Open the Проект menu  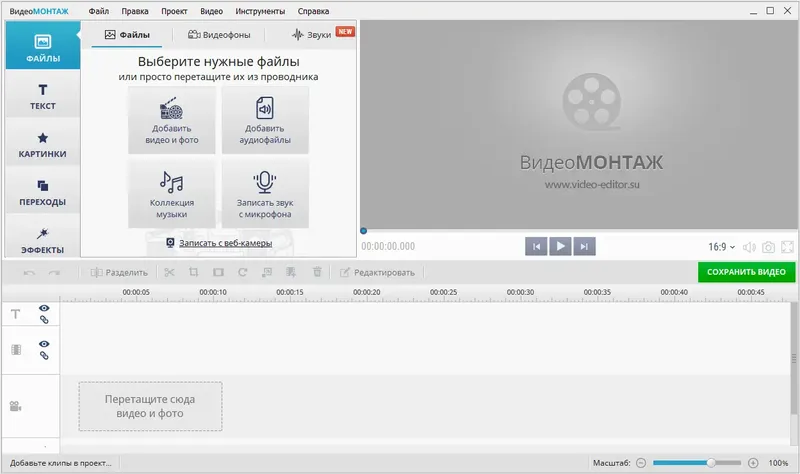click(174, 11)
